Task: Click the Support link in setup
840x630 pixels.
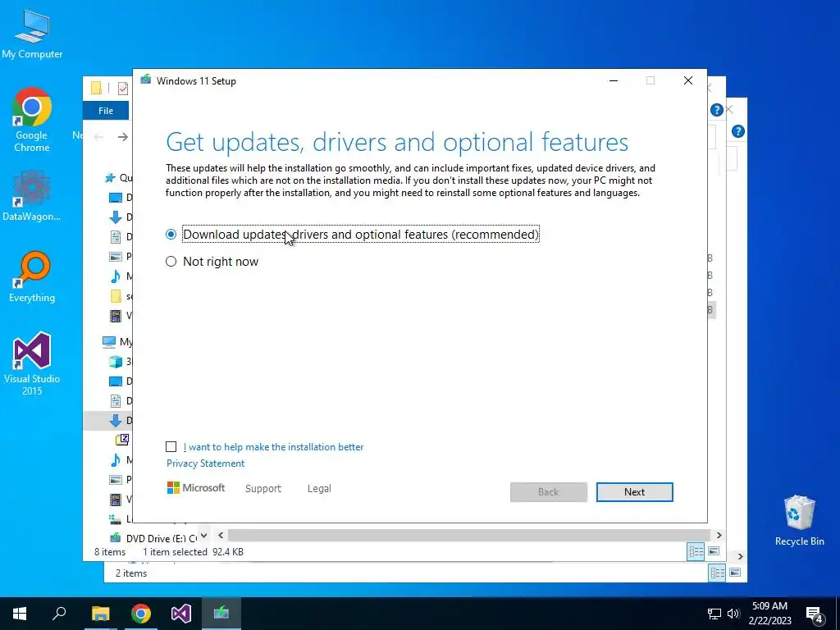Action: pyautogui.click(x=263, y=489)
